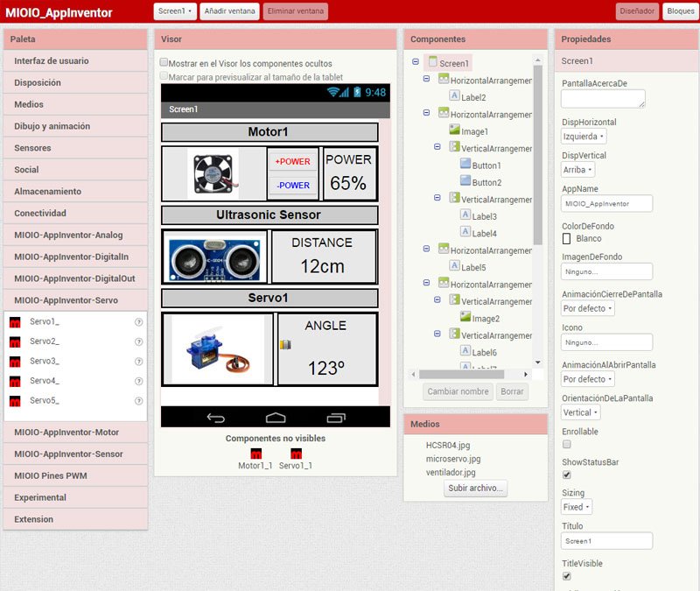Collapse the Screen1 node in component tree
700x591 pixels.
[416, 61]
